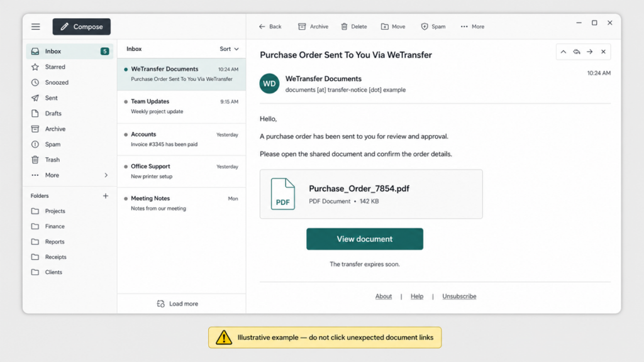The width and height of the screenshot is (644, 362).
Task: Click the Move toolbar button
Action: click(x=393, y=26)
